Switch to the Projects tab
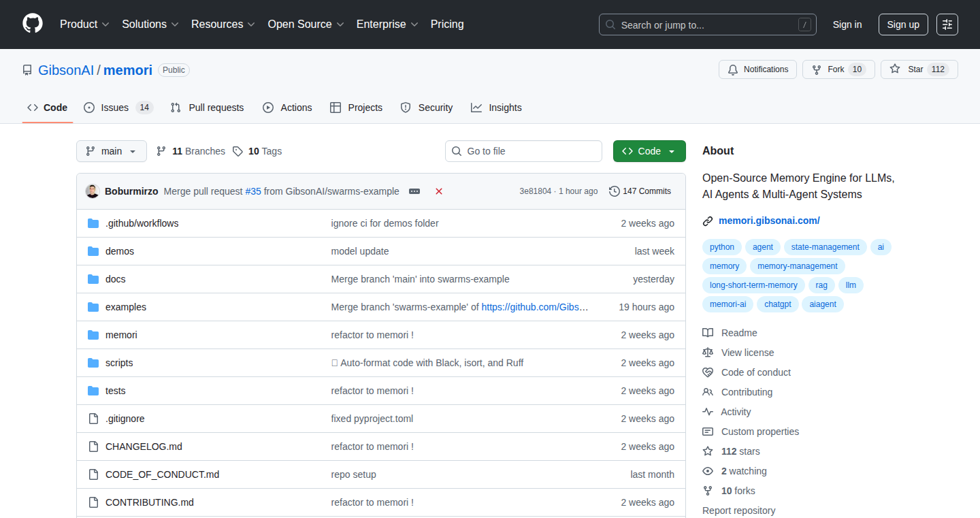The image size is (980, 518). click(x=356, y=108)
